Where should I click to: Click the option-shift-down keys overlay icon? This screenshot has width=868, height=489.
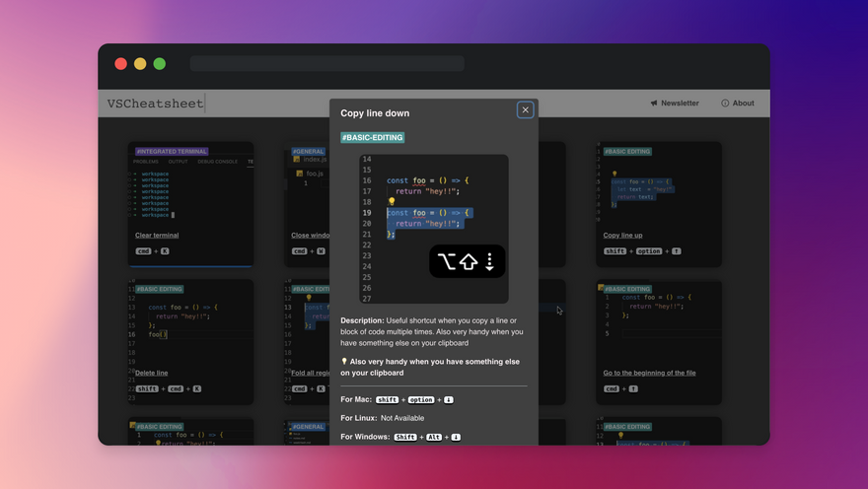click(x=468, y=261)
